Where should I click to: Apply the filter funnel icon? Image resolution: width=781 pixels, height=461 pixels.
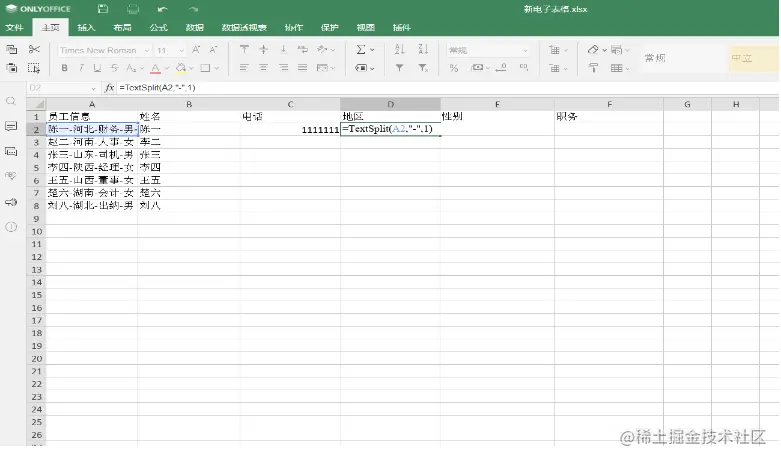tap(399, 68)
